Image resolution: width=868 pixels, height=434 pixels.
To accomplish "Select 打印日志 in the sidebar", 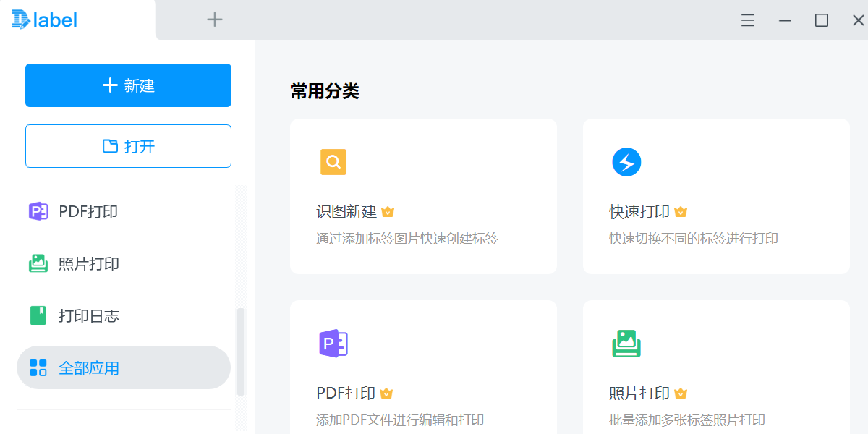I will coord(124,315).
